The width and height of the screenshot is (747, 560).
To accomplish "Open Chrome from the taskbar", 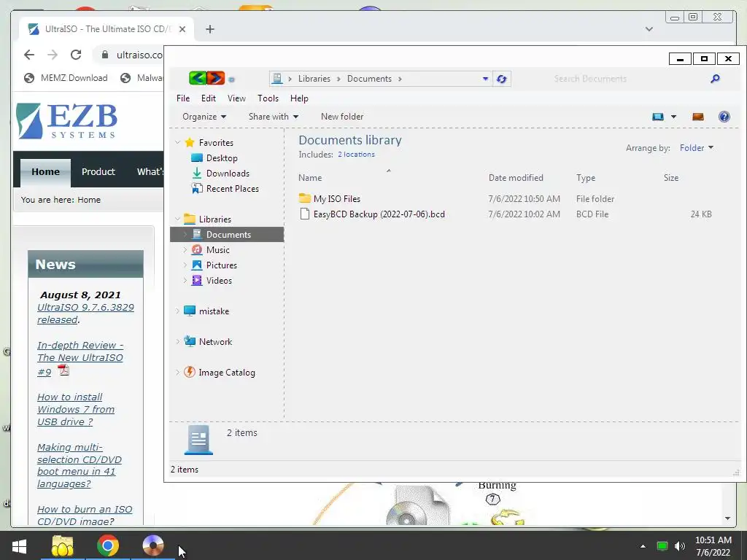I will point(108,545).
